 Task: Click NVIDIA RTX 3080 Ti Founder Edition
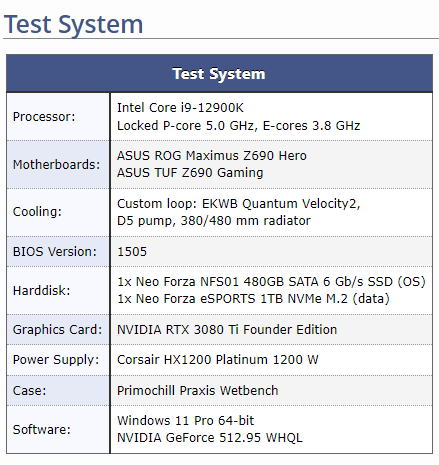227,330
